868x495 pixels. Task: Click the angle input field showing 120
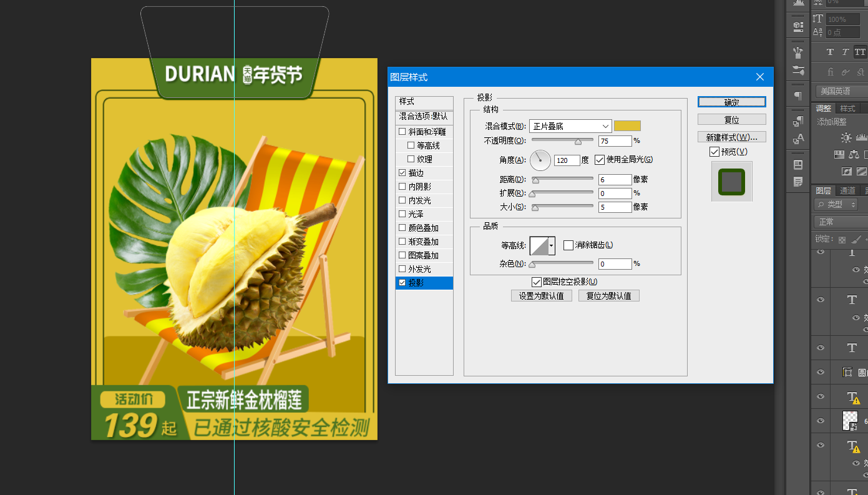coord(567,160)
